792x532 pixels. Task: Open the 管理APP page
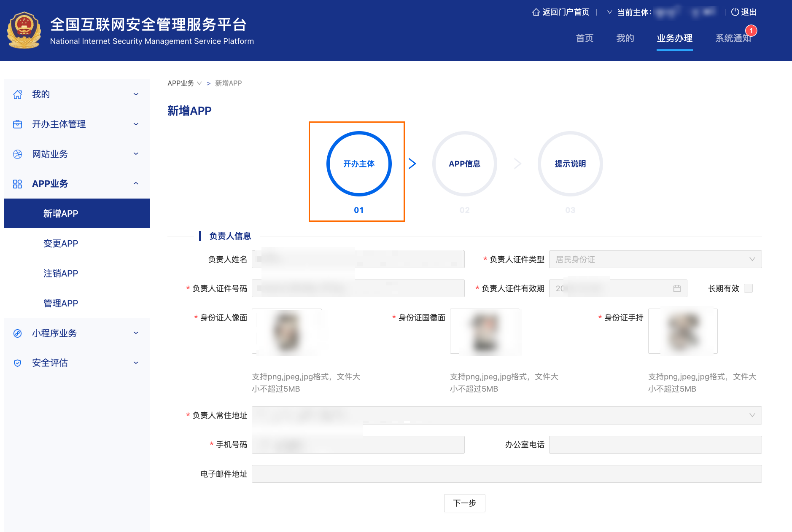[60, 303]
